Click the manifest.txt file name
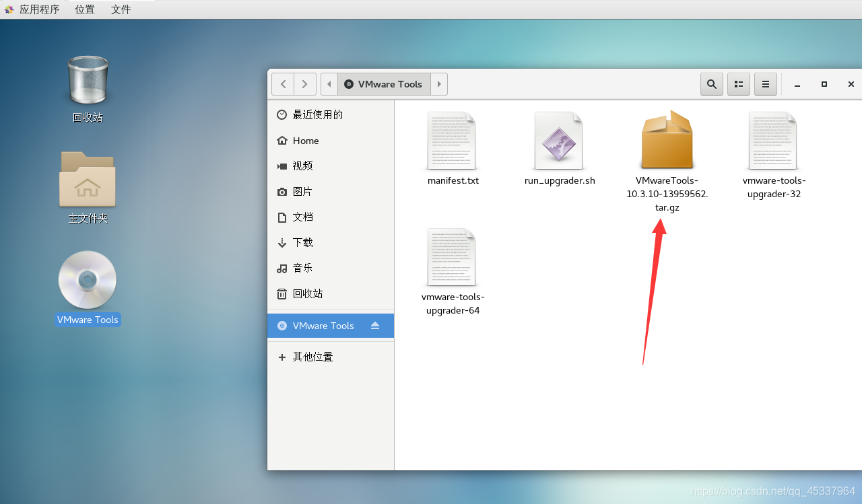This screenshot has height=504, width=862. (453, 181)
